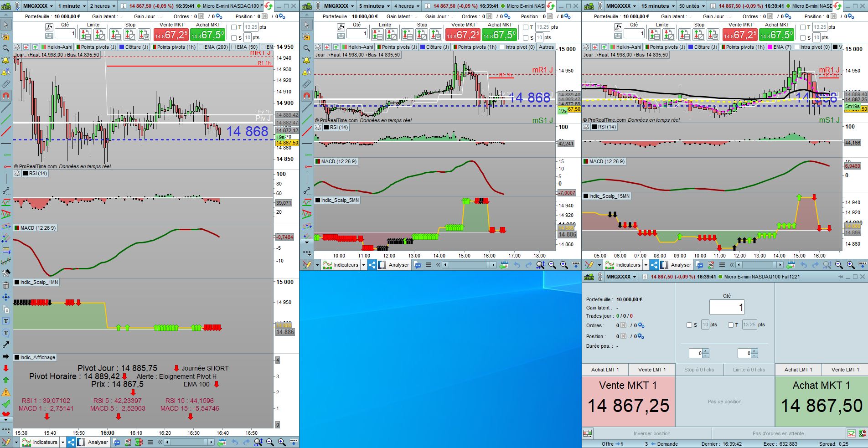This screenshot has height=448, width=868.
Task: Click Achat LMT 1 above Vente MKT 1
Action: pyautogui.click(x=605, y=370)
